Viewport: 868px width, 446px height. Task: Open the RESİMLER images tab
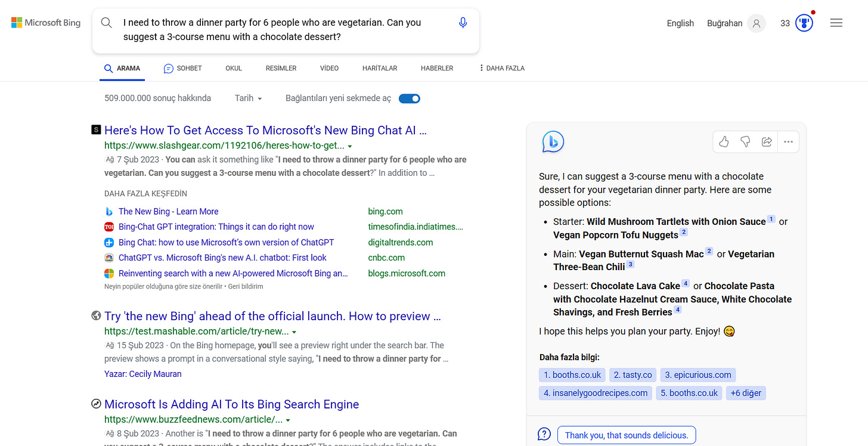281,68
